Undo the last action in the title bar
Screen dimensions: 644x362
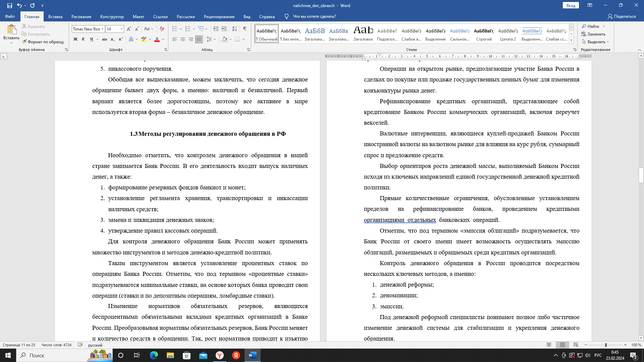19,5
